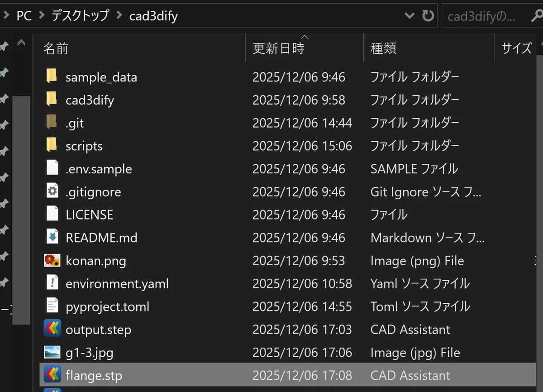Click the navigation pane scrollbar thumb
This screenshot has height=392, width=543.
[21, 210]
